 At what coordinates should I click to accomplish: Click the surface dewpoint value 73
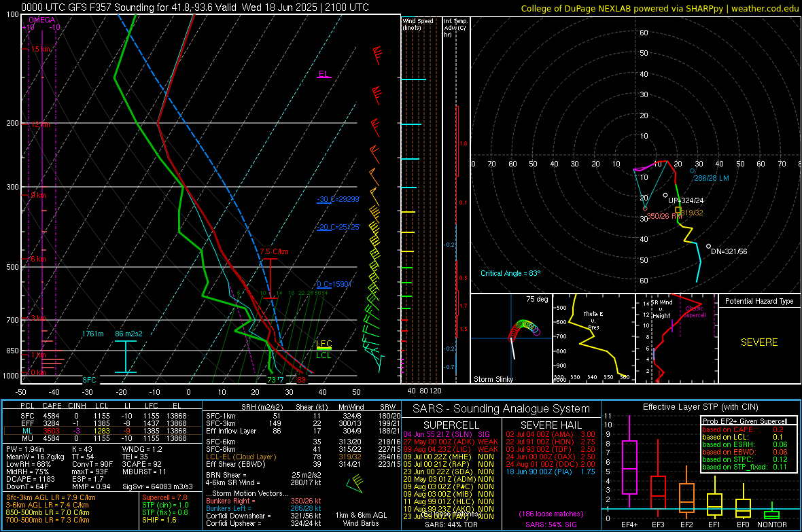(272, 380)
